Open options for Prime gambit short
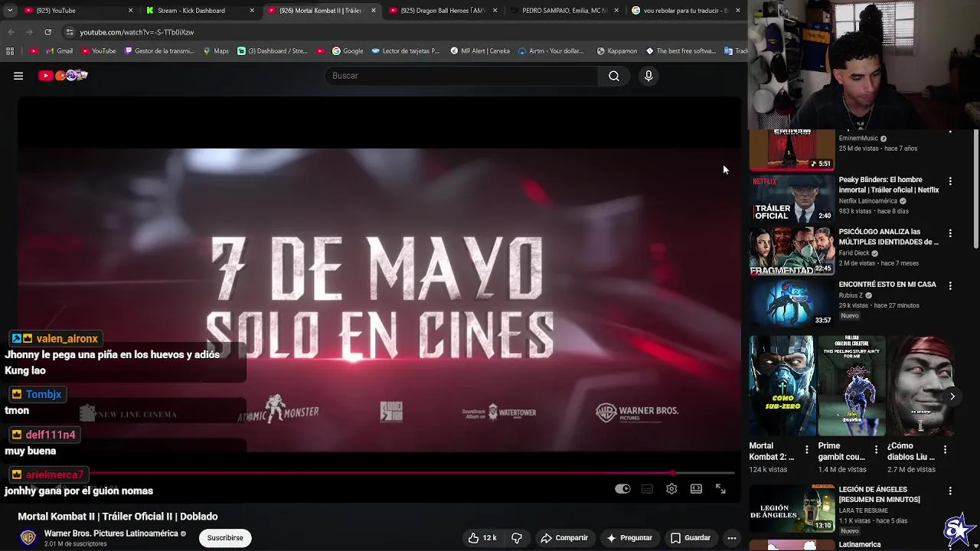 tap(876, 450)
